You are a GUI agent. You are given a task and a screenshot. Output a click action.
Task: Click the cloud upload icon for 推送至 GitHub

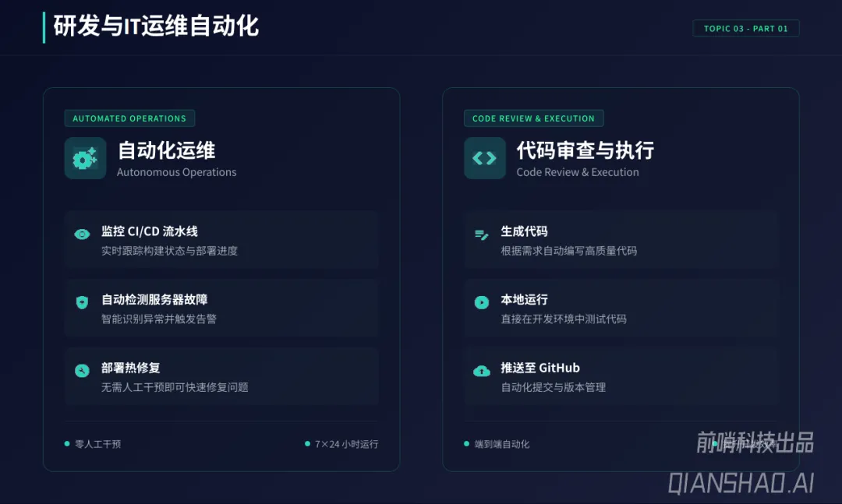point(481,371)
